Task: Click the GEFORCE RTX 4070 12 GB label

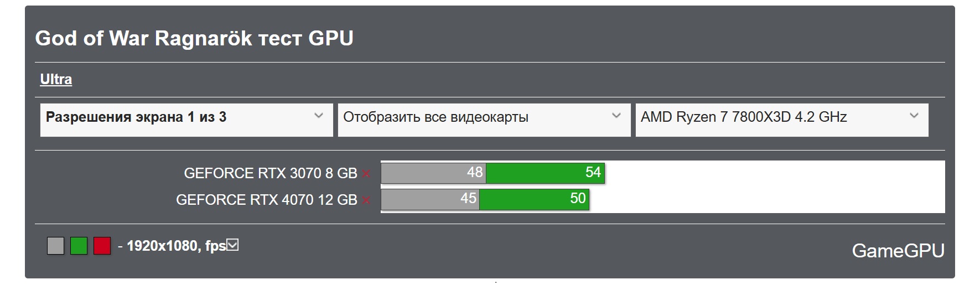Action: pyautogui.click(x=266, y=200)
